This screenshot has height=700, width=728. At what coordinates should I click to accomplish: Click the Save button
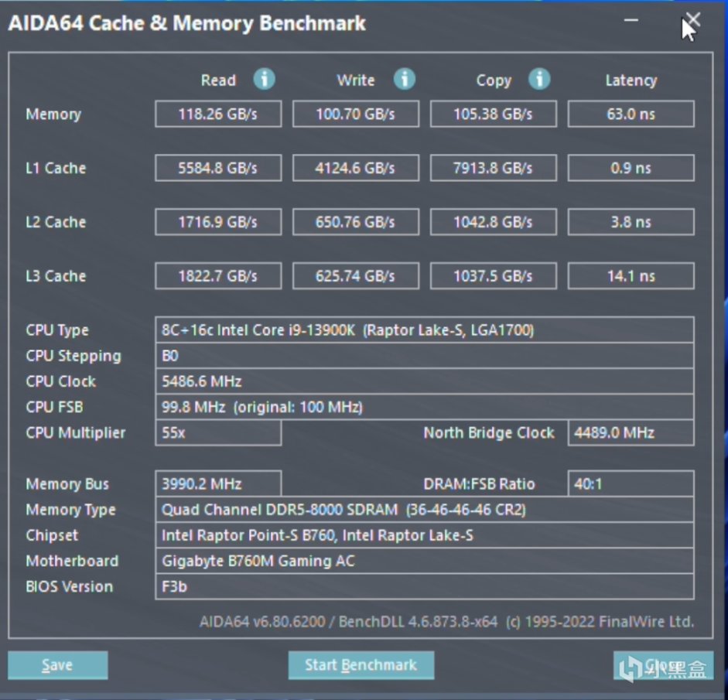(57, 665)
